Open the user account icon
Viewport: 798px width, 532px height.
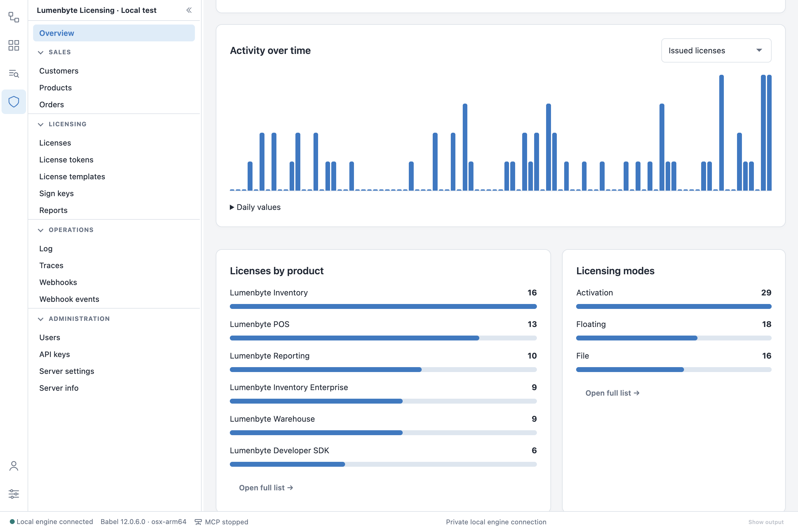point(13,466)
